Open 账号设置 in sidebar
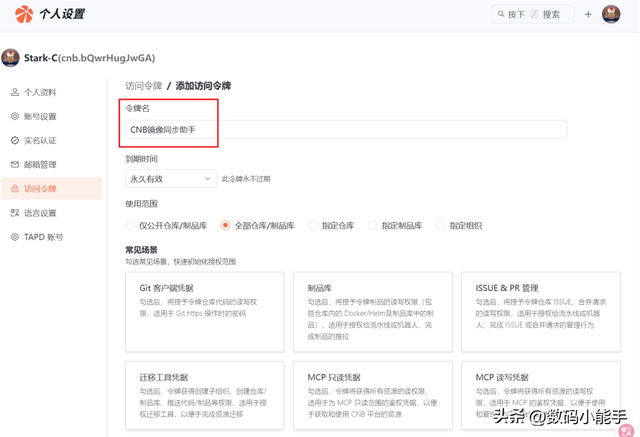Screen dimensions: 640x437 pos(51,116)
